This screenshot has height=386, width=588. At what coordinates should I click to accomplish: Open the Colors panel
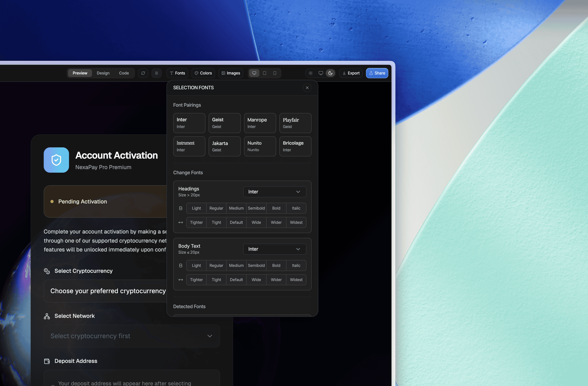coord(203,73)
